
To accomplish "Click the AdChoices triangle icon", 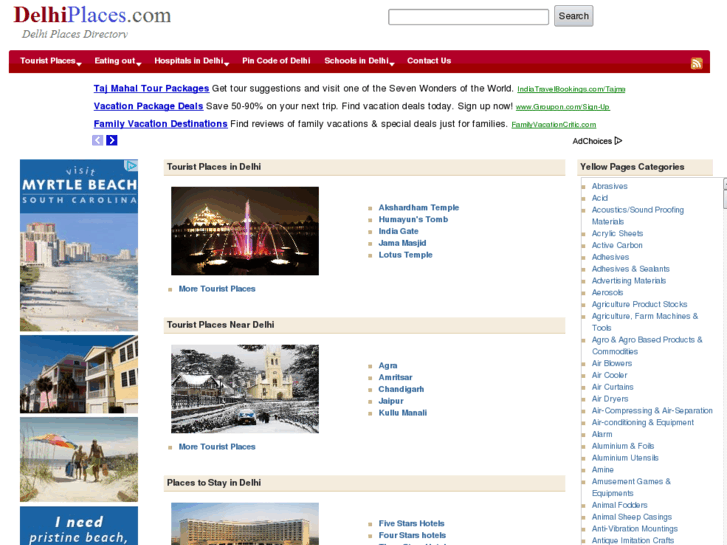I will tap(618, 141).
